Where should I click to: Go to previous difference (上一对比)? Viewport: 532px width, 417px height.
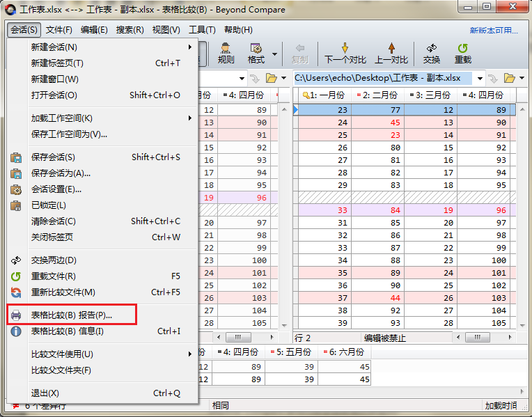(391, 54)
